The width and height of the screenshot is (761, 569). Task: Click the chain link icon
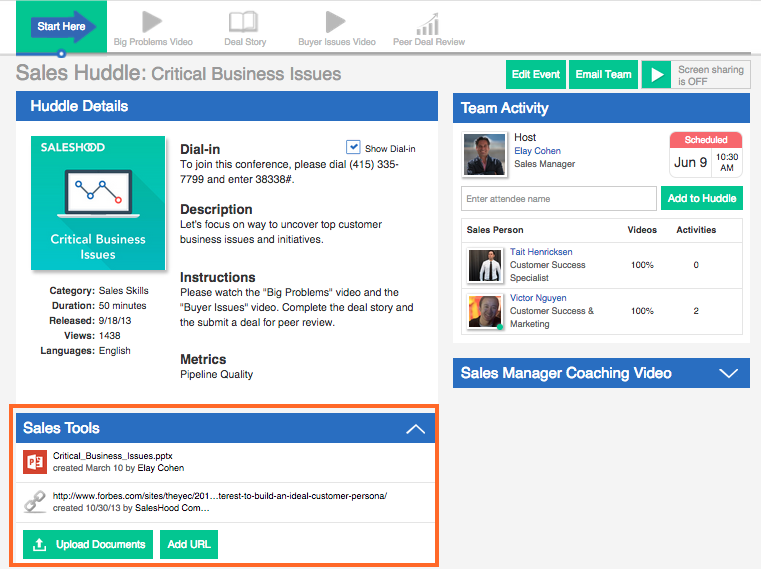(x=35, y=502)
